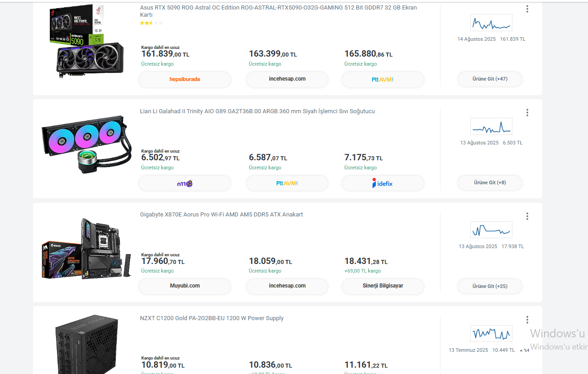This screenshot has width=588, height=374.
Task: Click the %4 price change indicator
Action: click(525, 350)
